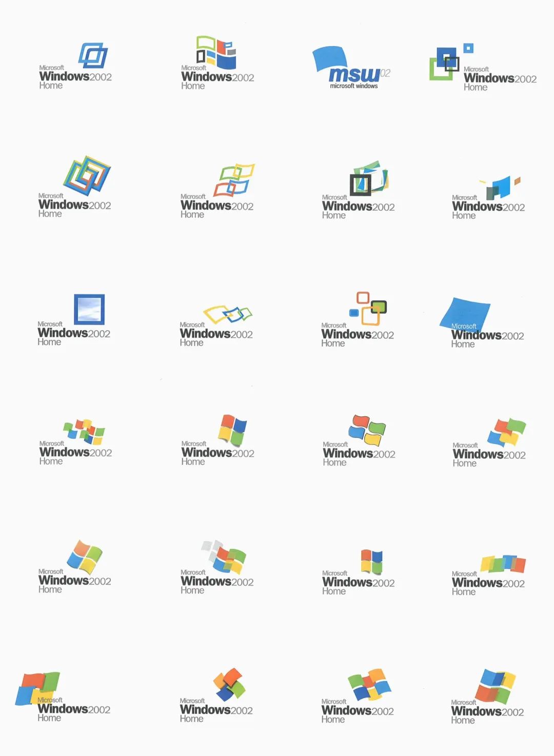Click the soft diamond-tilted four-color flag

[85, 557]
